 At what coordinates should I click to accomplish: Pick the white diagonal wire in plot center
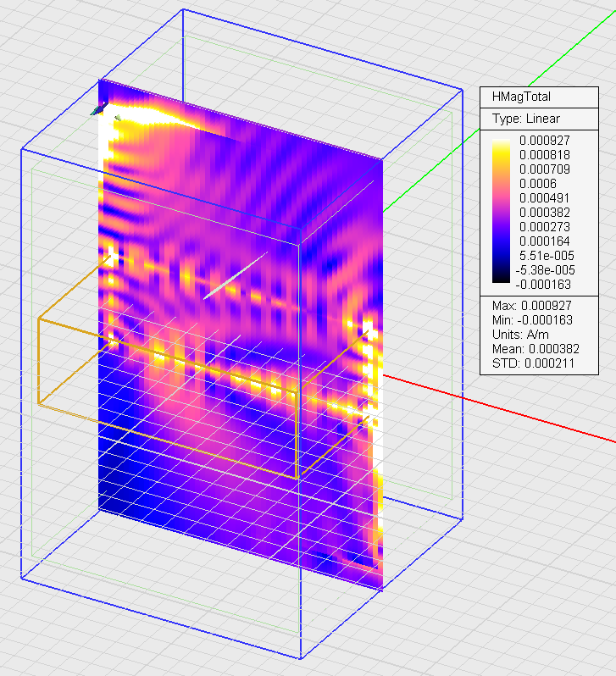235,275
